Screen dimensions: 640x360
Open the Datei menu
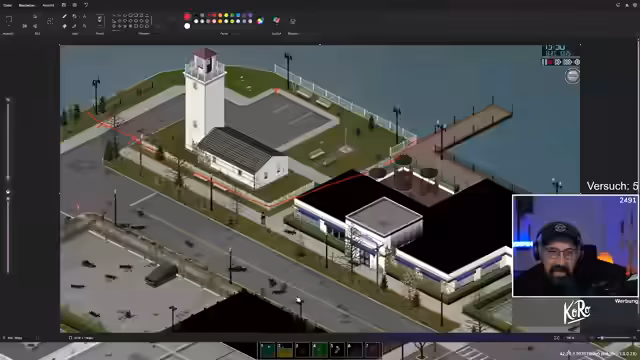[7, 5]
